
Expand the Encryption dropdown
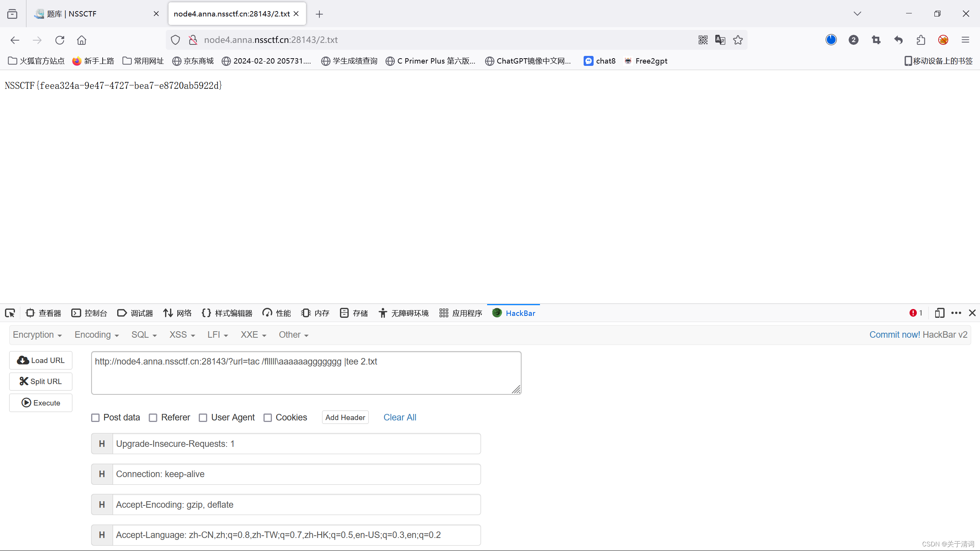37,335
